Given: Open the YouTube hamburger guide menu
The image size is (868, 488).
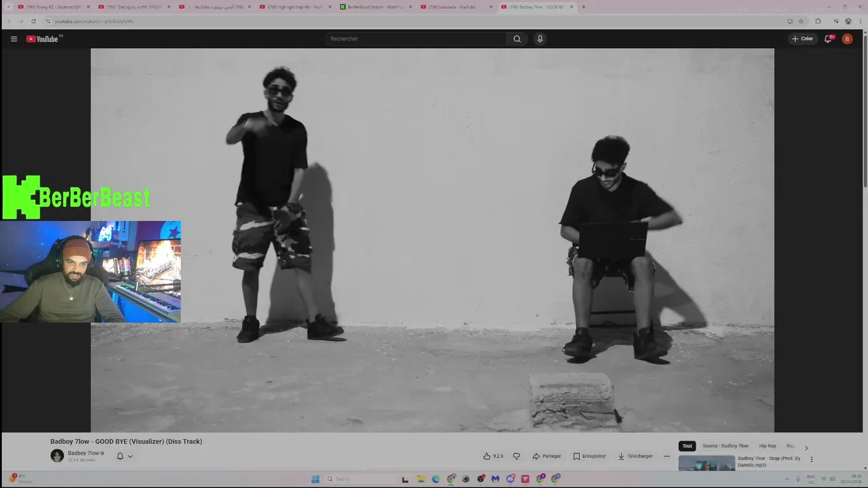Looking at the screenshot, I should (x=14, y=39).
